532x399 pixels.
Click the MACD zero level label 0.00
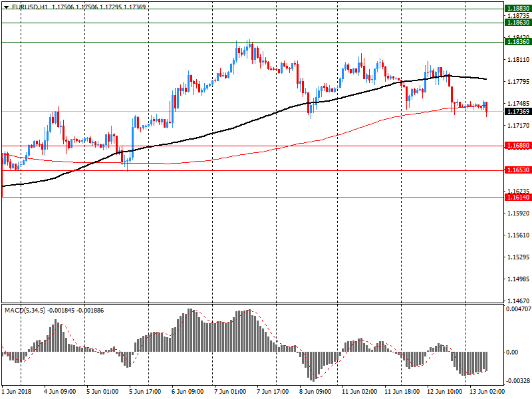tap(513, 352)
